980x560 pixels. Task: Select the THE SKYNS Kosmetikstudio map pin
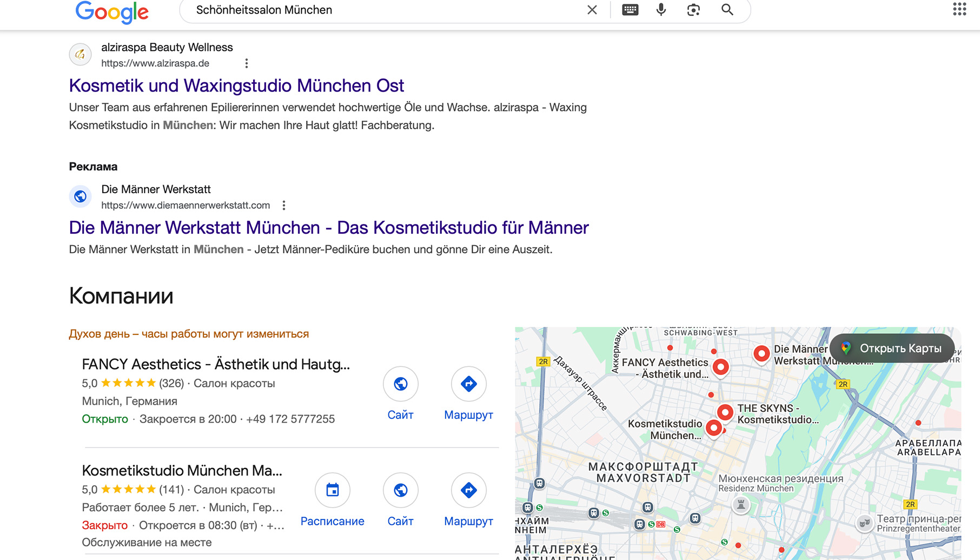[725, 413]
